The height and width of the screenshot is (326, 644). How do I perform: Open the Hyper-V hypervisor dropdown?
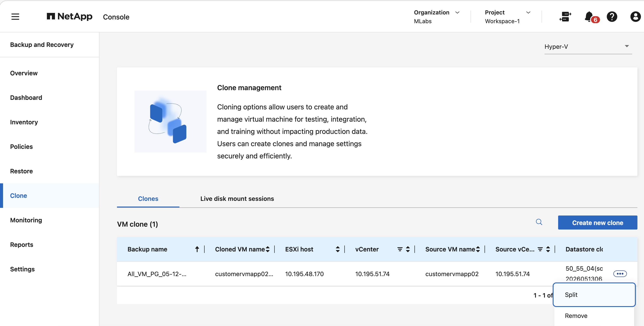(x=588, y=47)
